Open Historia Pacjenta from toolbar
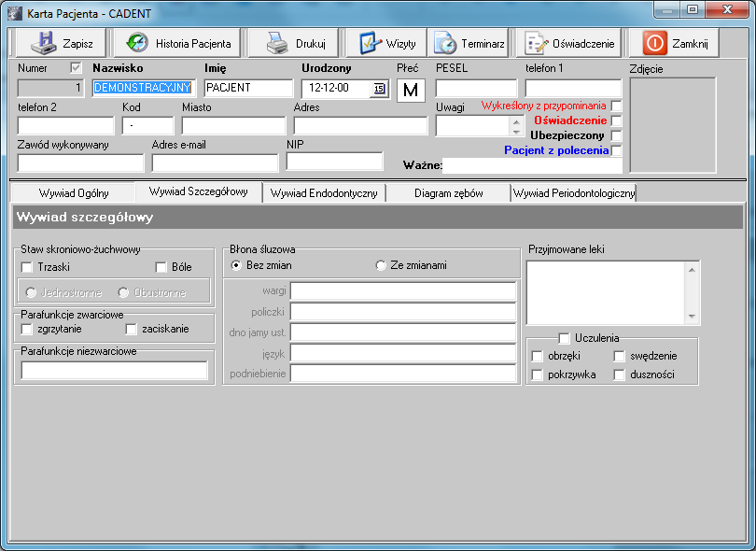 138,43
